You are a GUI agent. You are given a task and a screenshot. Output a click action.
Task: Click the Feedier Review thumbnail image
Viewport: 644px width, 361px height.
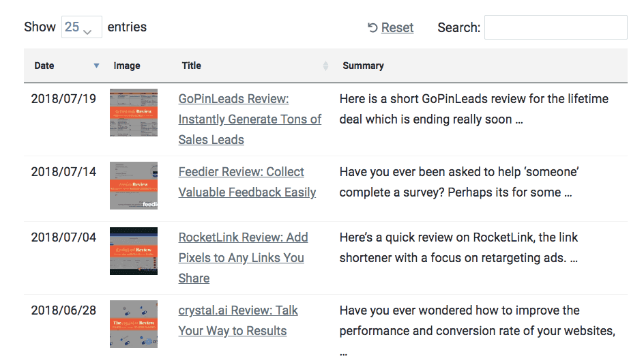[x=134, y=186]
